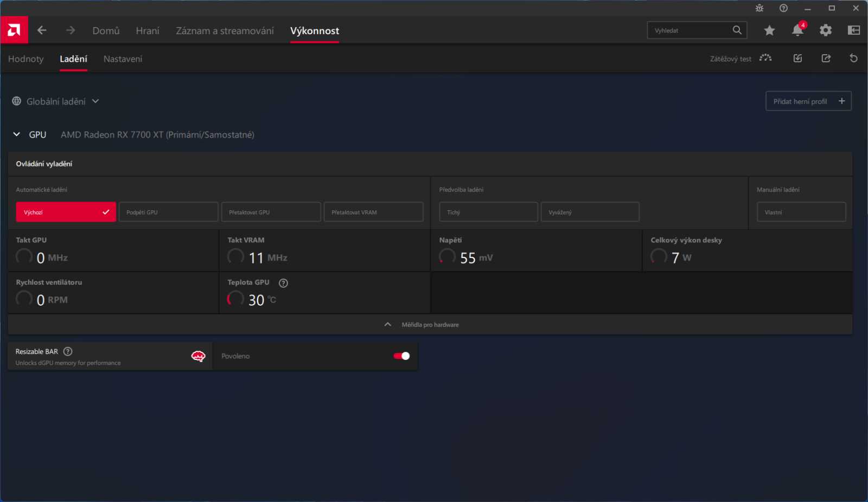
Task: Click the plus icon on Přidat herní profil
Action: pyautogui.click(x=842, y=101)
